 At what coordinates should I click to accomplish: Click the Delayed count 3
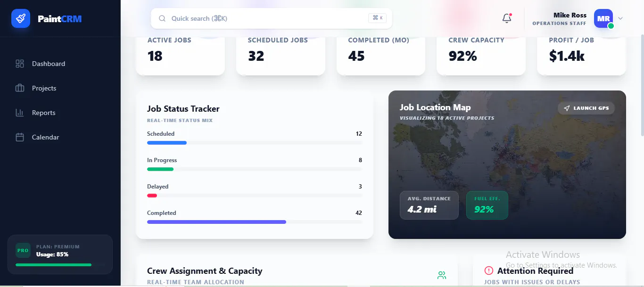coord(360,187)
